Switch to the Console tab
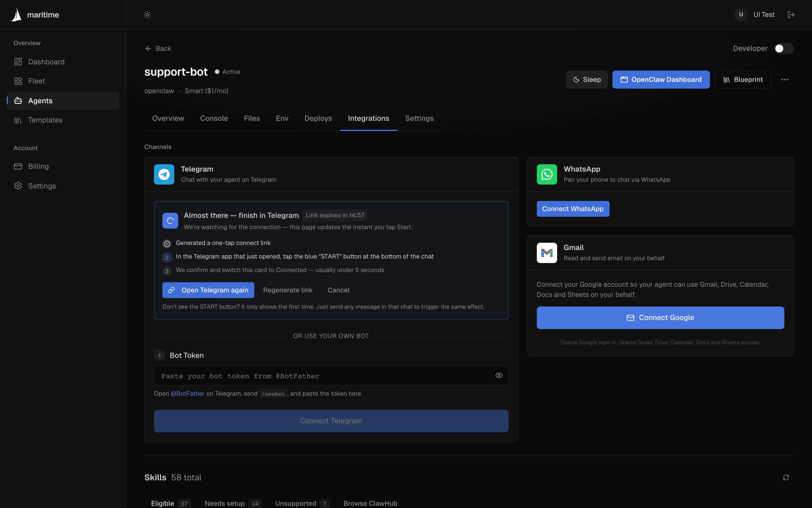The width and height of the screenshot is (812, 508). tap(214, 118)
